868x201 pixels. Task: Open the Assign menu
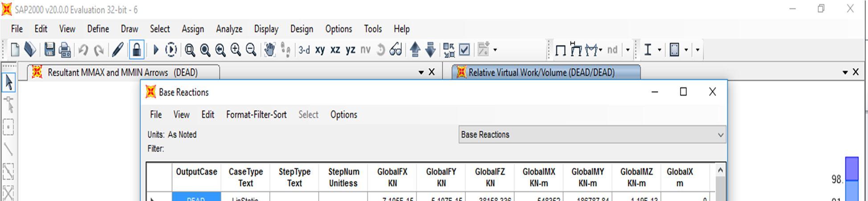tap(193, 29)
